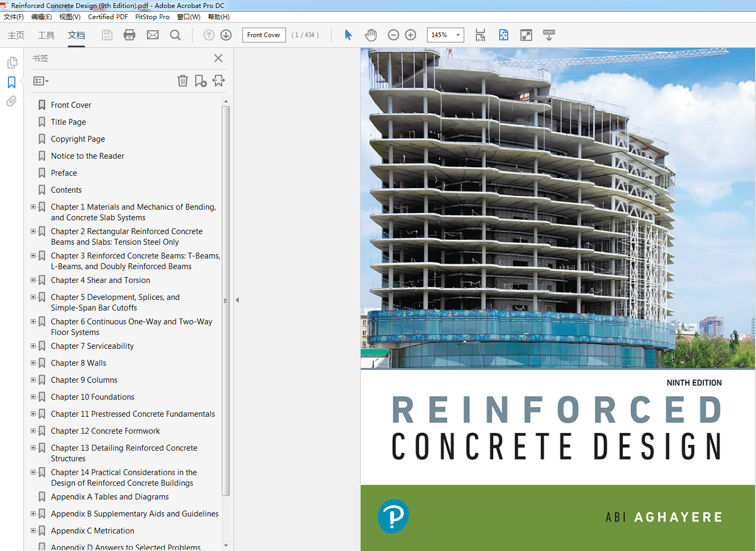
Task: Expand Chapter 9 Columns bookmark
Action: (x=33, y=380)
